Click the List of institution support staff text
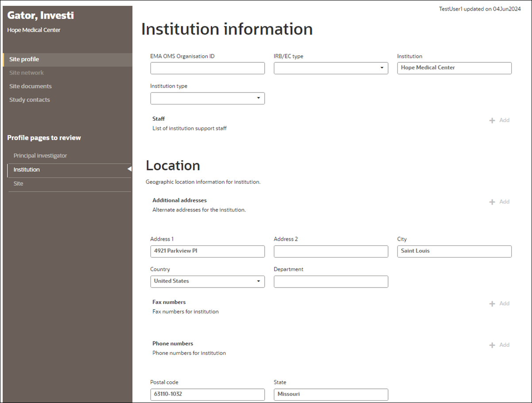The width and height of the screenshot is (532, 403). pyautogui.click(x=189, y=129)
